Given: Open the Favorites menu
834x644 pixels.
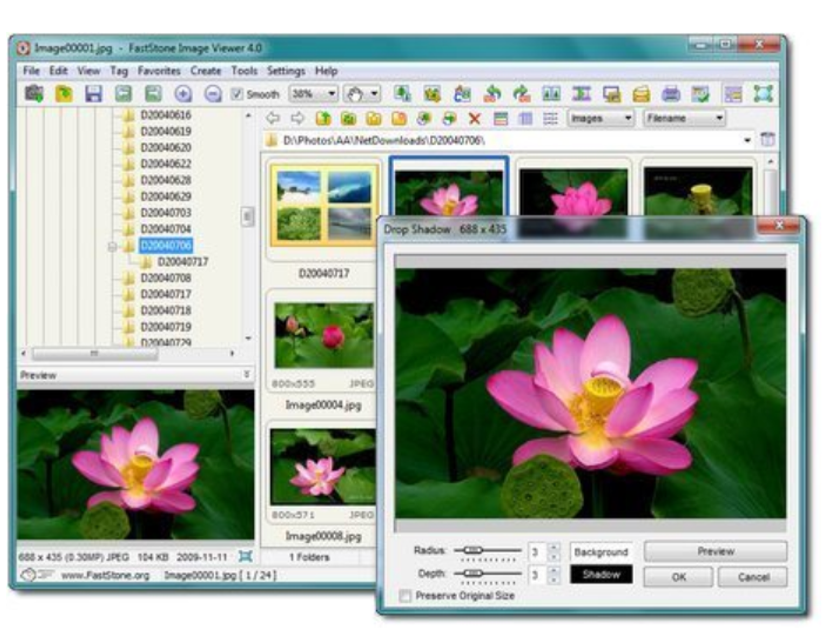Looking at the screenshot, I should coord(159,71).
